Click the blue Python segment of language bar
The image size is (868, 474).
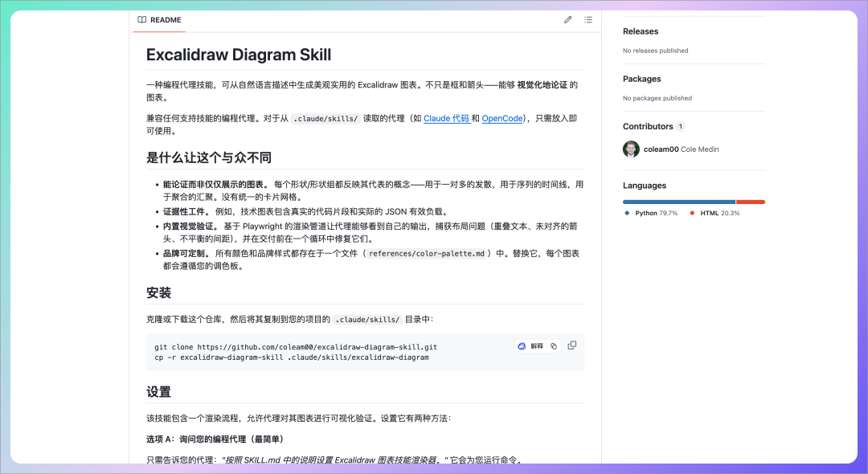point(679,202)
